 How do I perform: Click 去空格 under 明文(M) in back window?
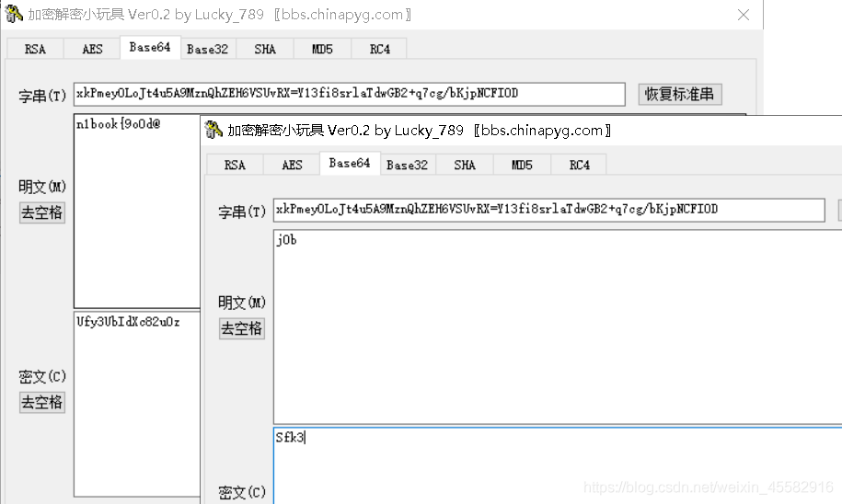[x=42, y=212]
